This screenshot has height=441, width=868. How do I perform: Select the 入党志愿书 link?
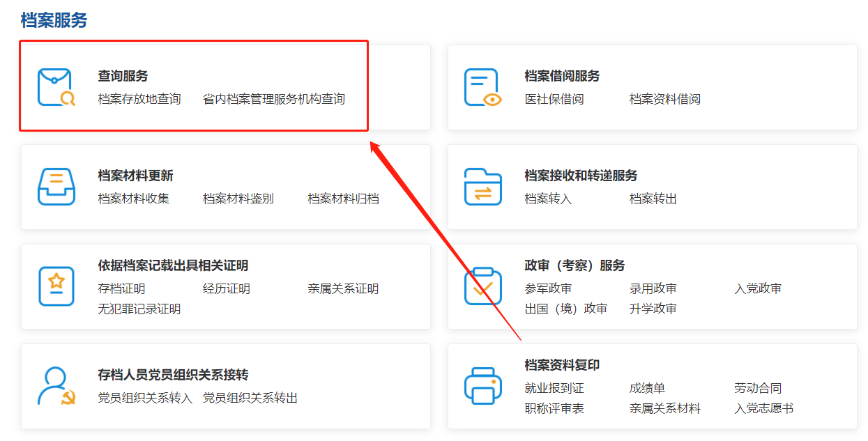764,408
